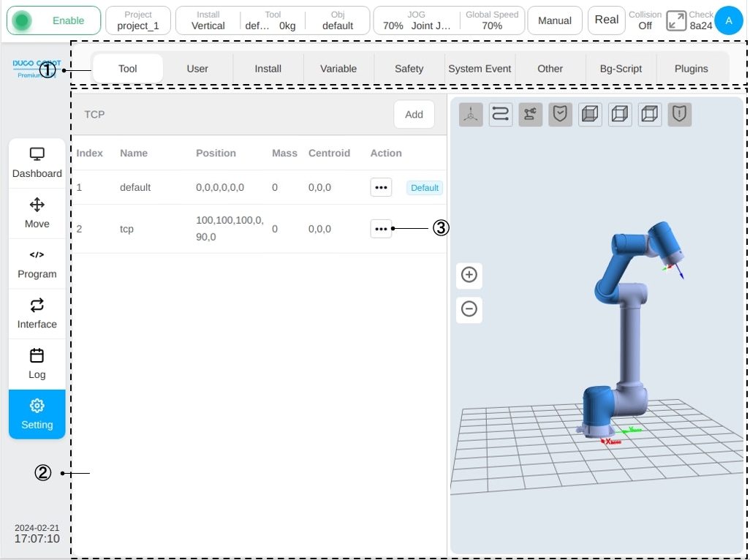This screenshot has width=750, height=560.
Task: Zoom out the 3D robot view
Action: [469, 309]
